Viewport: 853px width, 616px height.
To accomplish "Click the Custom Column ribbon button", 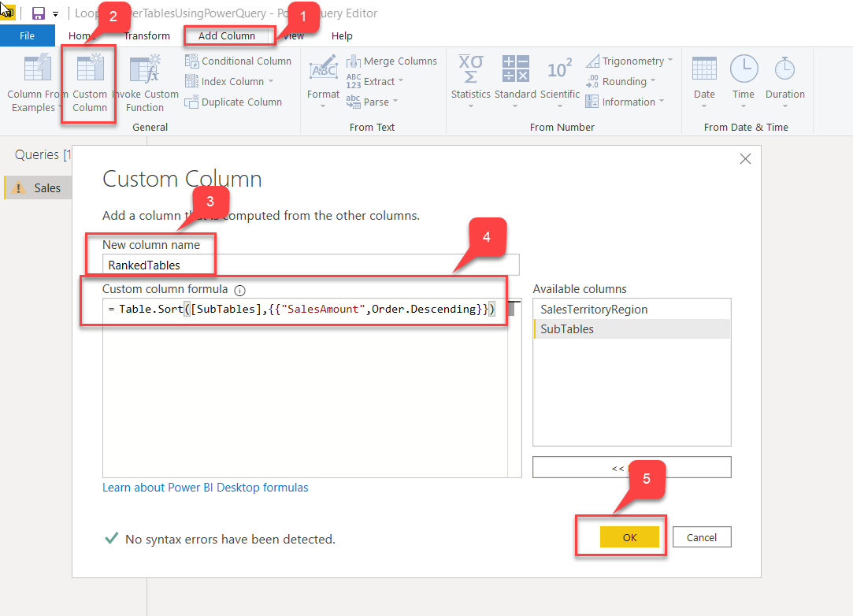I will [x=90, y=83].
